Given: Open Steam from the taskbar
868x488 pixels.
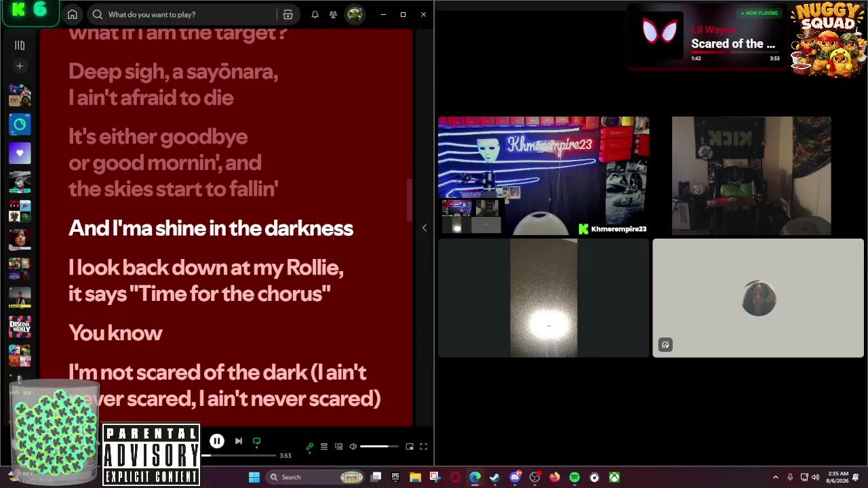Looking at the screenshot, I should (494, 477).
